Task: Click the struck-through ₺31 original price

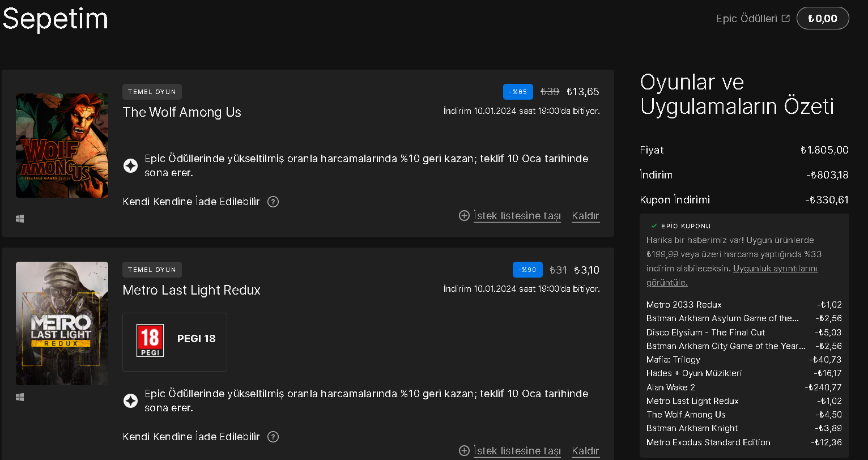Action: [x=559, y=270]
